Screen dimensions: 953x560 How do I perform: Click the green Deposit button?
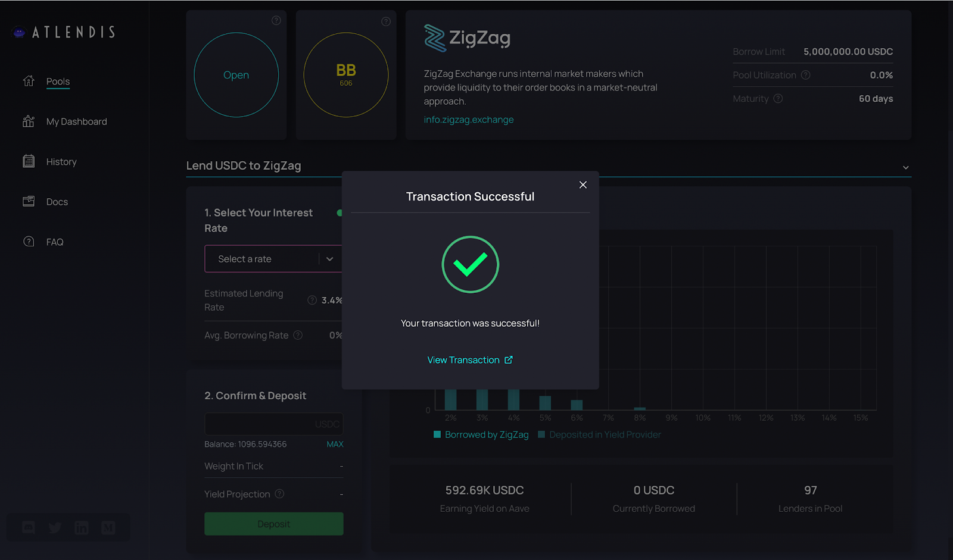(x=274, y=524)
